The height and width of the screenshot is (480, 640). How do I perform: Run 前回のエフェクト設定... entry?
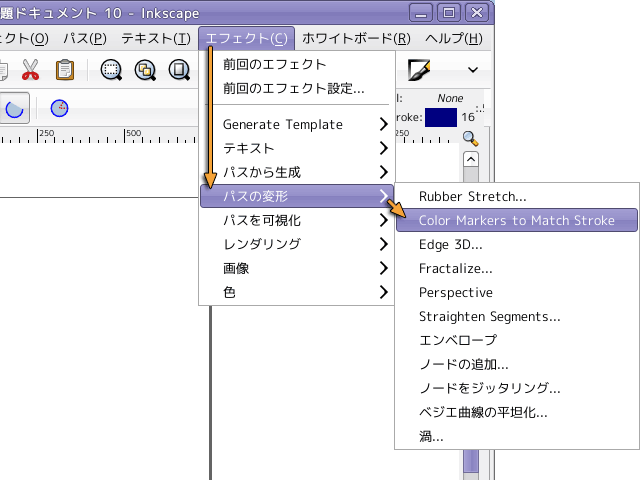pyautogui.click(x=293, y=88)
